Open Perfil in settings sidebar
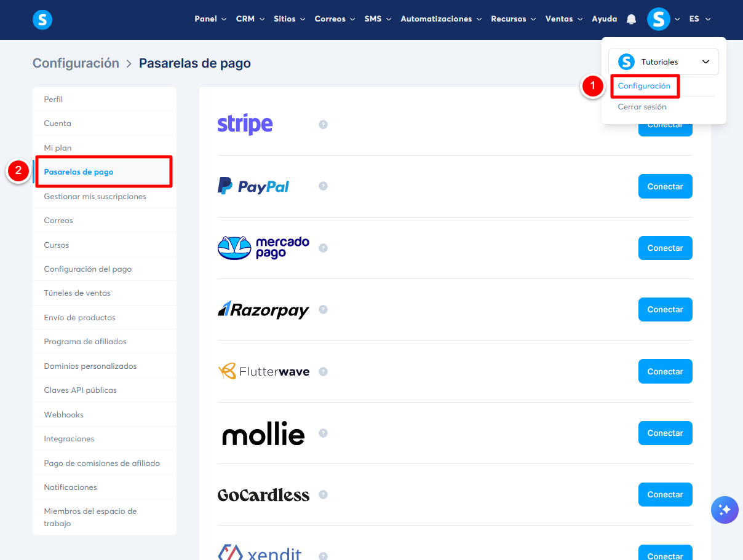 [105, 99]
